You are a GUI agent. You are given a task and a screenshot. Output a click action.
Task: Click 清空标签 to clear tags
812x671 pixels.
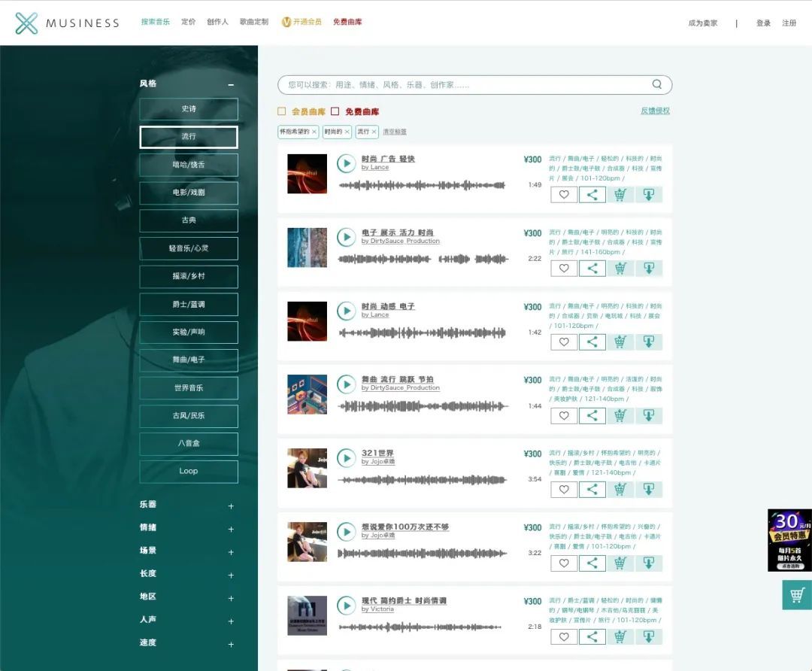point(395,132)
